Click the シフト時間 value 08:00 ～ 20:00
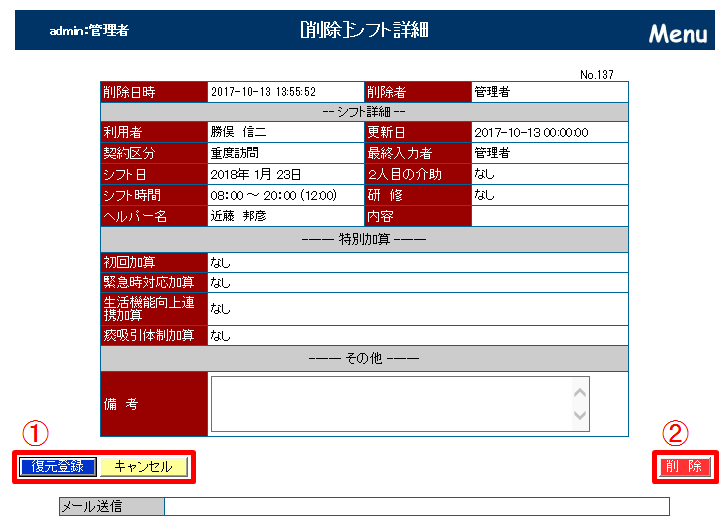Viewport: 722px width, 522px height. click(x=273, y=195)
